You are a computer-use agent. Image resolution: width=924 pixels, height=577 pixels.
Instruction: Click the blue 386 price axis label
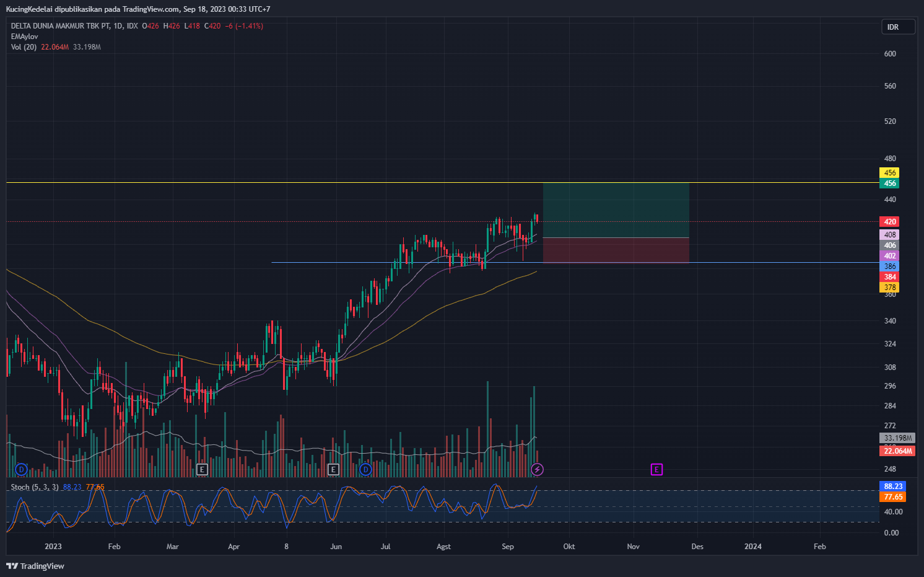pos(889,266)
